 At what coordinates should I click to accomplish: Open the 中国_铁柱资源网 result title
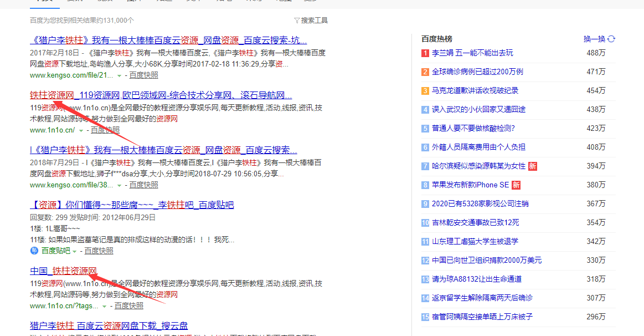click(x=63, y=271)
